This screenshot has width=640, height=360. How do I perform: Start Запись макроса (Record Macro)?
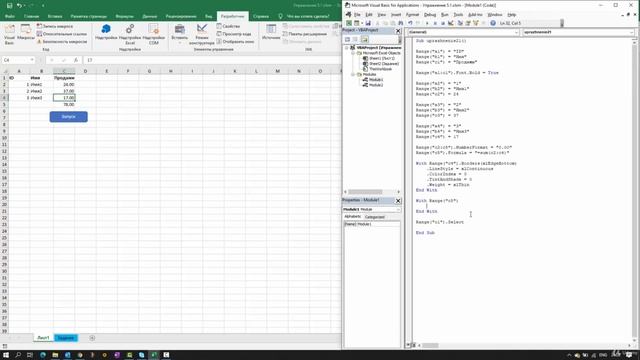(55, 26)
